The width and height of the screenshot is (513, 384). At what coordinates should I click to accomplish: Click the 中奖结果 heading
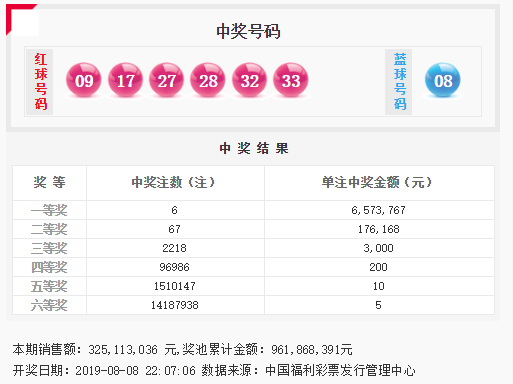[254, 148]
